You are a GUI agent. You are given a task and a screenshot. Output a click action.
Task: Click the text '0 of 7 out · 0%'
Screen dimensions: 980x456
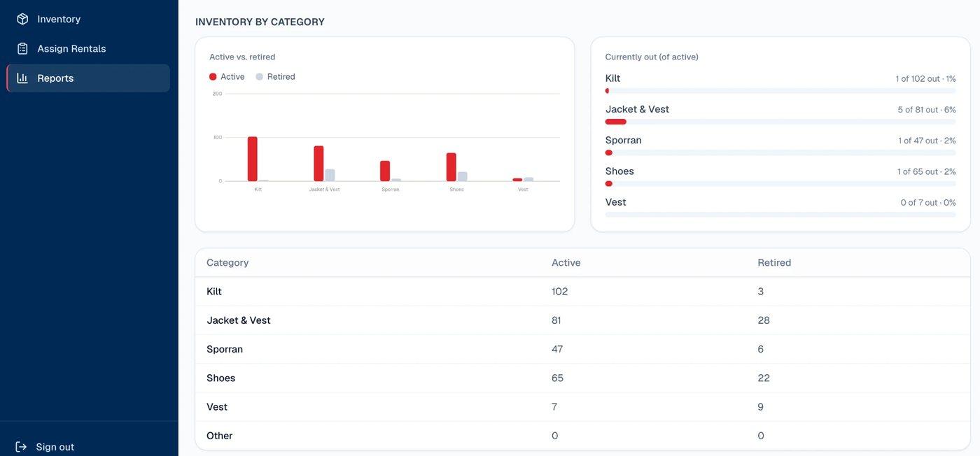(x=928, y=202)
